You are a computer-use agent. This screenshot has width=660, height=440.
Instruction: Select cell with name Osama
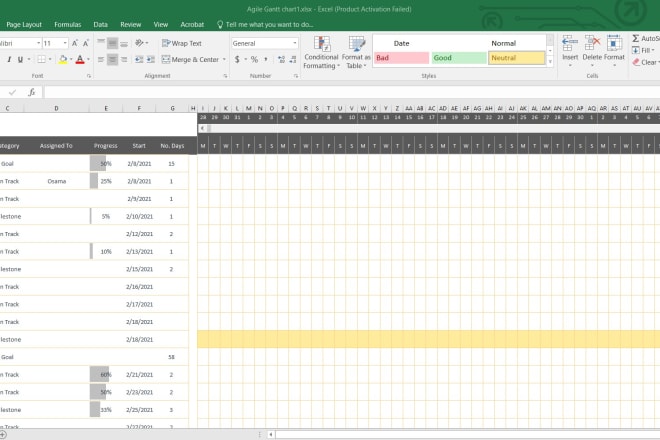tap(56, 181)
